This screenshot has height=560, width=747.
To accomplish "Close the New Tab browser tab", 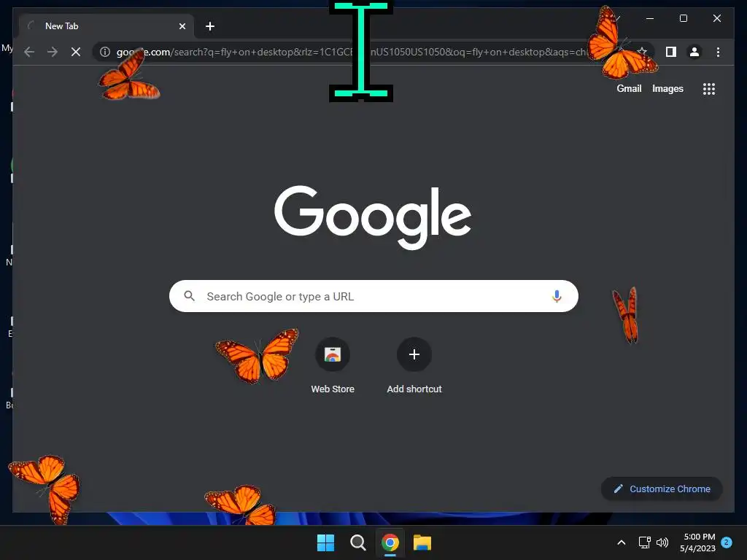I will click(182, 26).
